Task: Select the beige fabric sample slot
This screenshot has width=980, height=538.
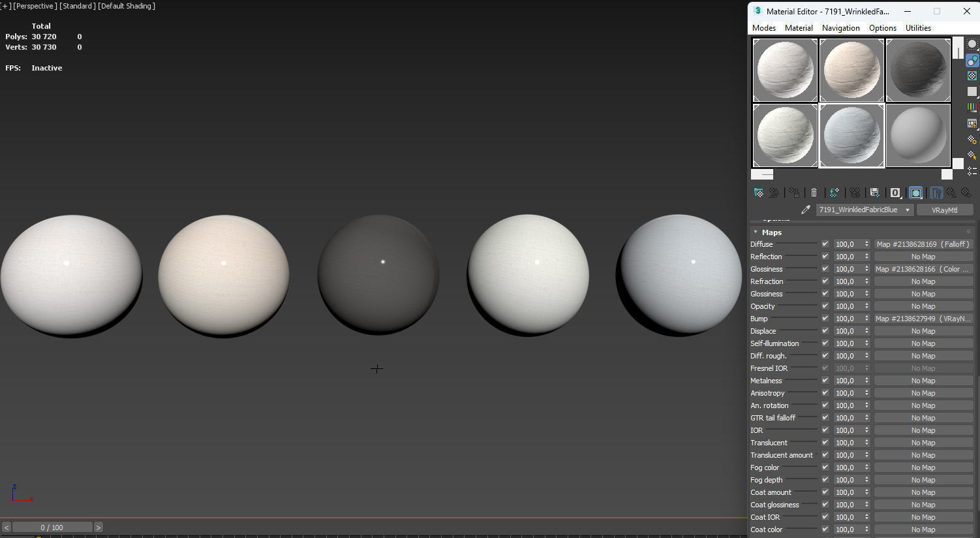Action: click(851, 70)
